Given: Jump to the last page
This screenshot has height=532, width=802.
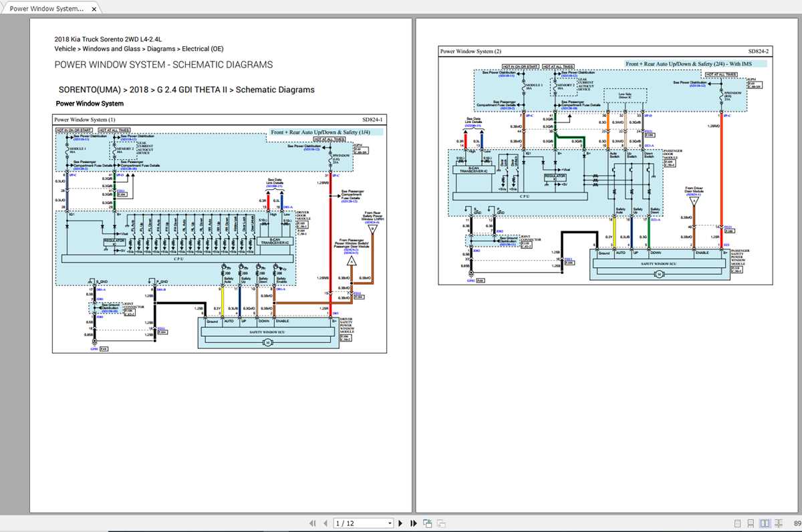Looking at the screenshot, I should coord(413,523).
